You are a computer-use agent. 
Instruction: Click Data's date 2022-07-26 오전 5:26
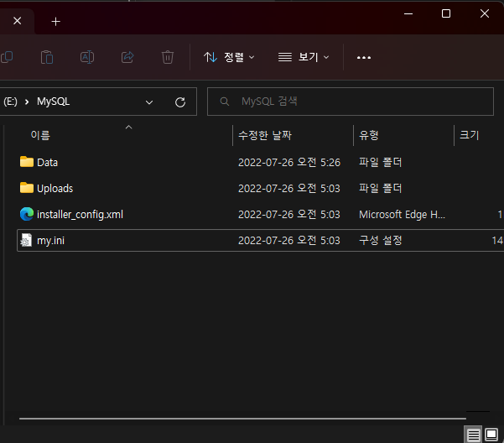point(289,162)
